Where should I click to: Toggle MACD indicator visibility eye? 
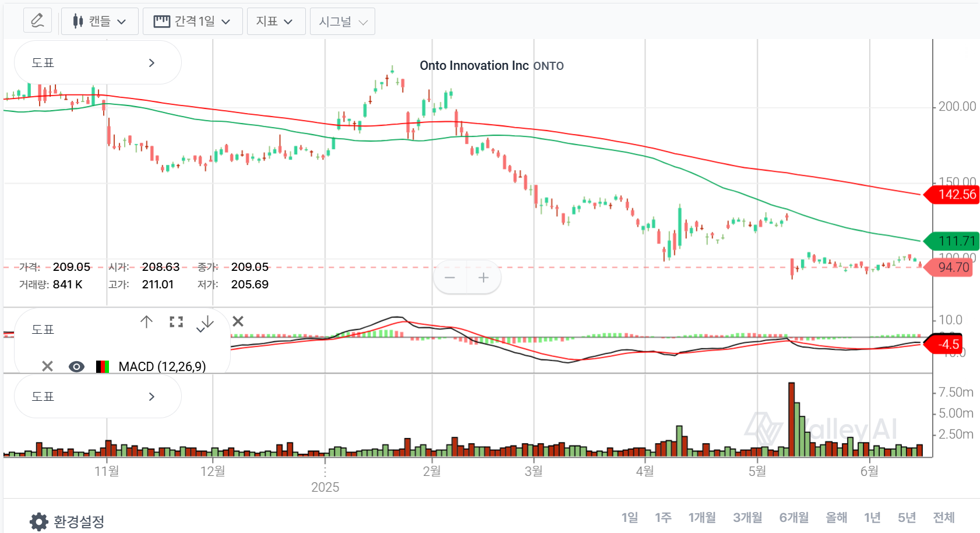tap(76, 366)
